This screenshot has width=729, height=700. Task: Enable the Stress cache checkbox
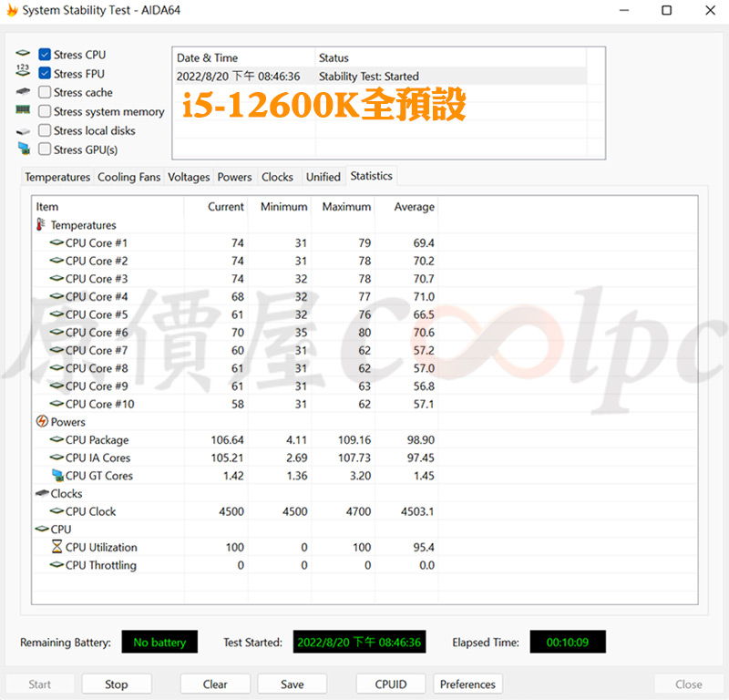(x=45, y=92)
